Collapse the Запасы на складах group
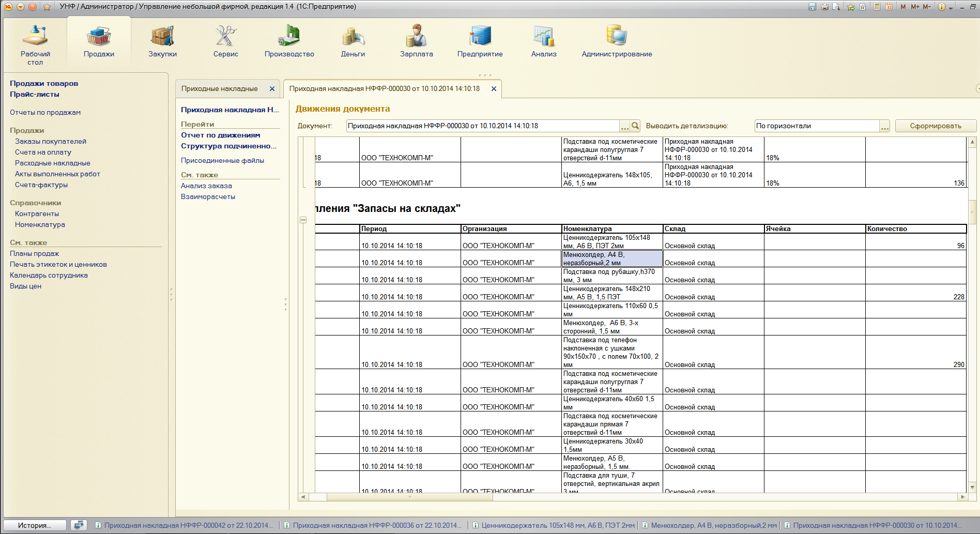 pyautogui.click(x=303, y=220)
